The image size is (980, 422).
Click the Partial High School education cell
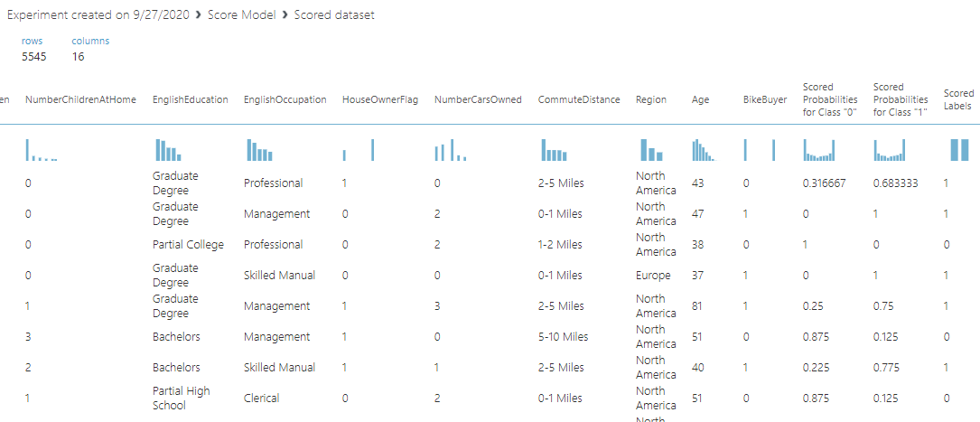click(182, 399)
